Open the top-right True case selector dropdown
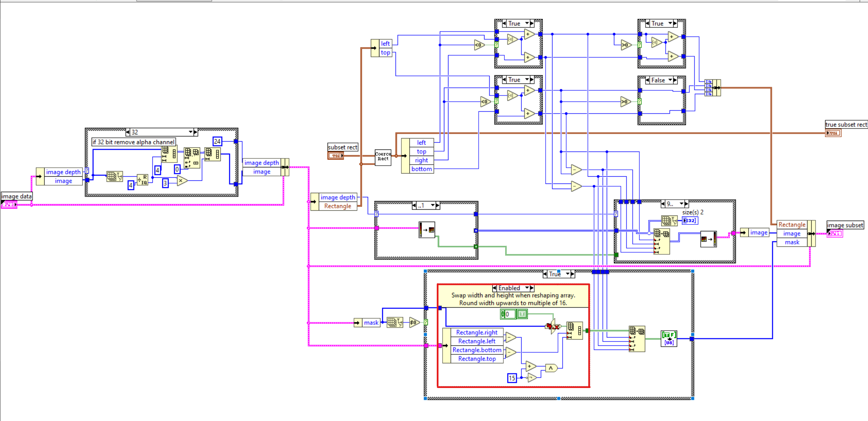The height and width of the screenshot is (421, 868). (x=670, y=23)
